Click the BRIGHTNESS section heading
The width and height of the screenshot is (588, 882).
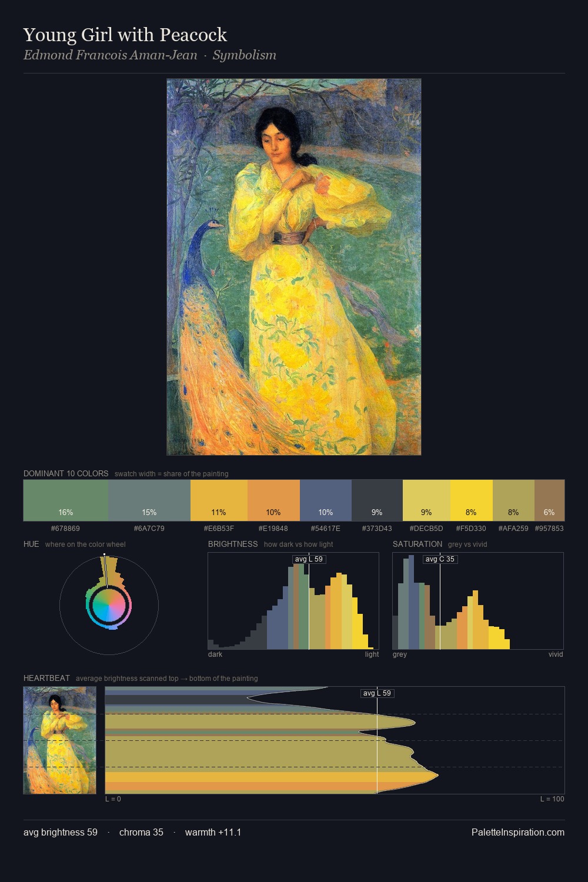click(233, 544)
